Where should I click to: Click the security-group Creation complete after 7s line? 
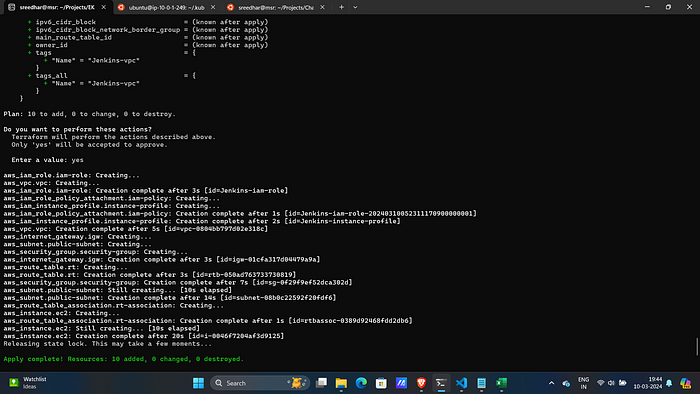click(x=178, y=282)
